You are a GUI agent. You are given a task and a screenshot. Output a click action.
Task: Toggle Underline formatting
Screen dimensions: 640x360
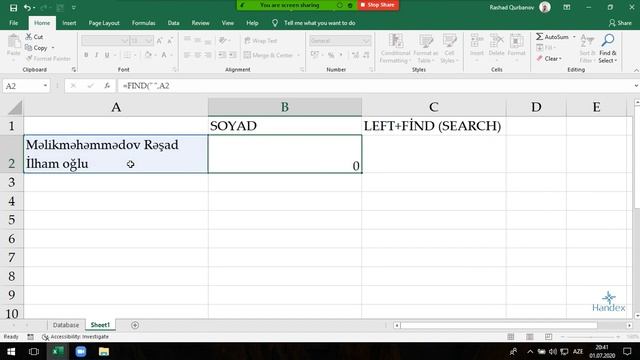pyautogui.click(x=107, y=55)
